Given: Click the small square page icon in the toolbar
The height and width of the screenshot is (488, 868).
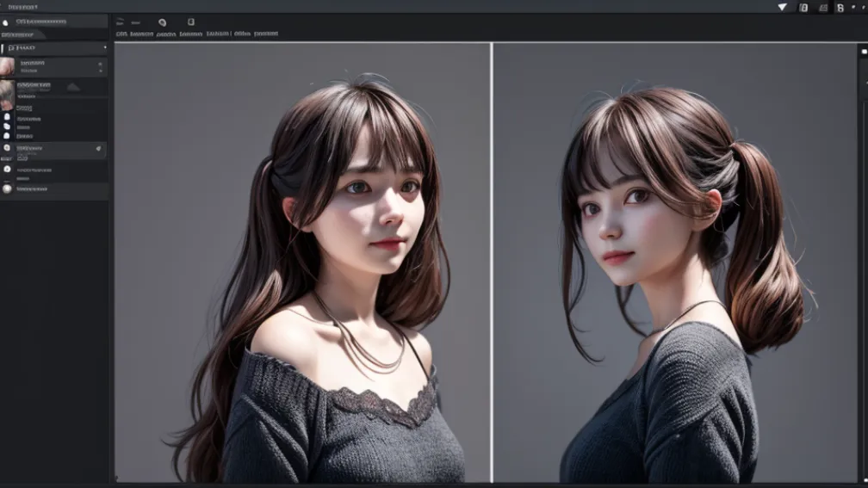Looking at the screenshot, I should 191,22.
